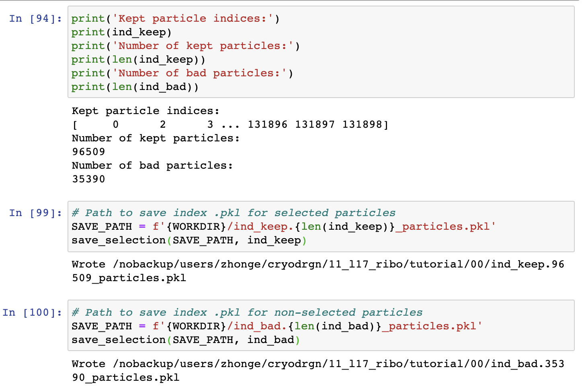
Task: Click the In [100] cell prompt
Action: [x=32, y=312]
